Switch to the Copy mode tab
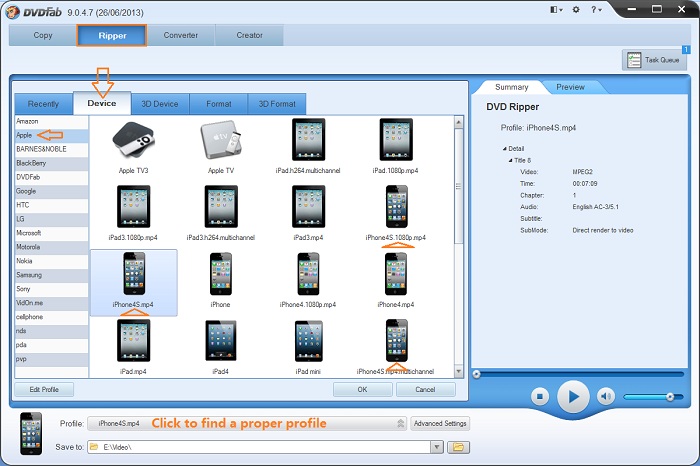Screen dimensions: 700x466 43,35
